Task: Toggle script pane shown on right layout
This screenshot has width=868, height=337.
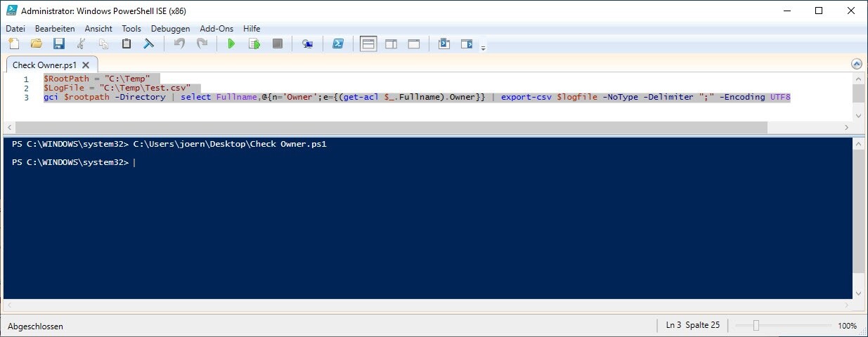Action: (x=391, y=44)
